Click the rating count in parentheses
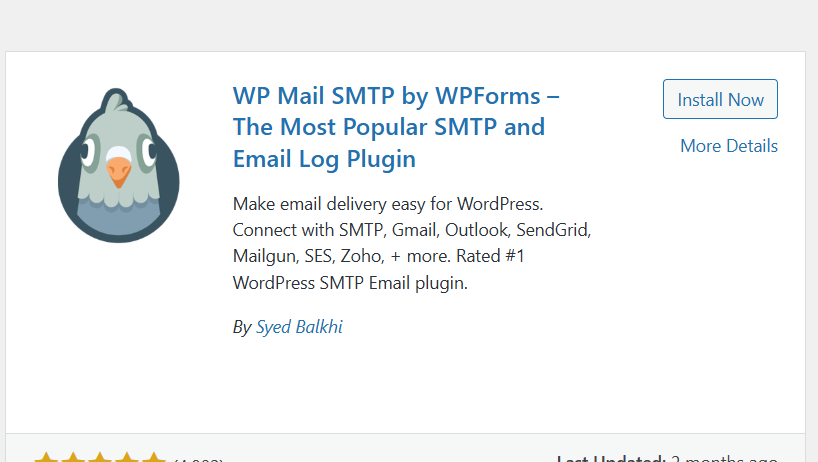This screenshot has height=462, width=818. point(199,459)
